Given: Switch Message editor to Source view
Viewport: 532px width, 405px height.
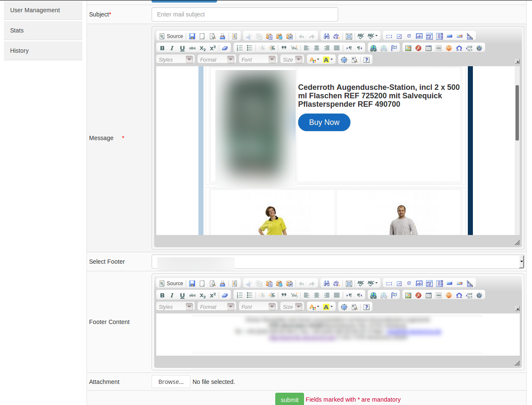Looking at the screenshot, I should coord(171,36).
